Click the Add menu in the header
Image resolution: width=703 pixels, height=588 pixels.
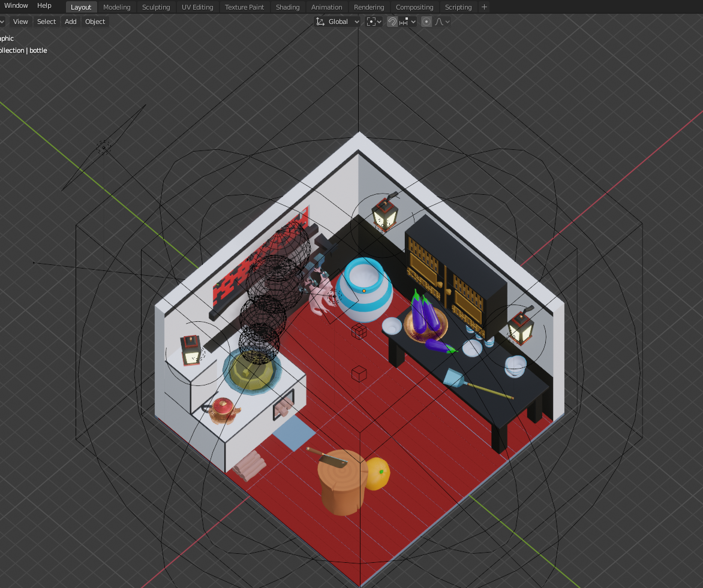click(71, 22)
